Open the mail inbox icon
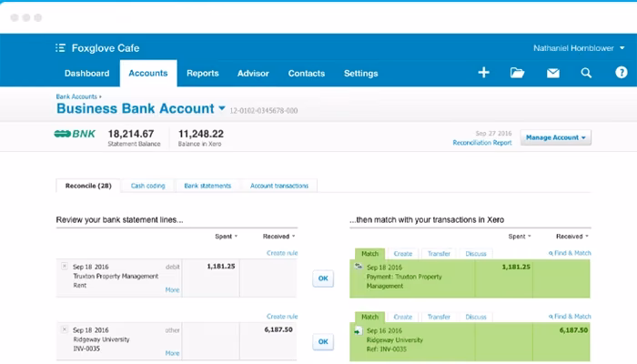Viewport: 637px width, 364px height. [553, 73]
